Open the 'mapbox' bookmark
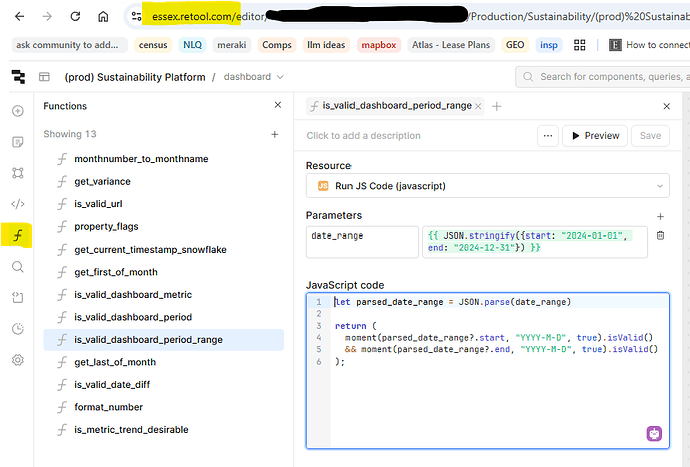 pos(379,45)
